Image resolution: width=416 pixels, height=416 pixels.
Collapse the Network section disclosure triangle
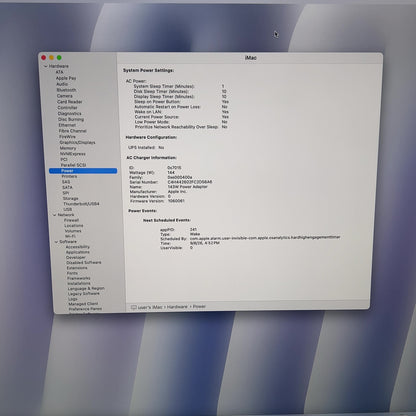pyautogui.click(x=54, y=215)
